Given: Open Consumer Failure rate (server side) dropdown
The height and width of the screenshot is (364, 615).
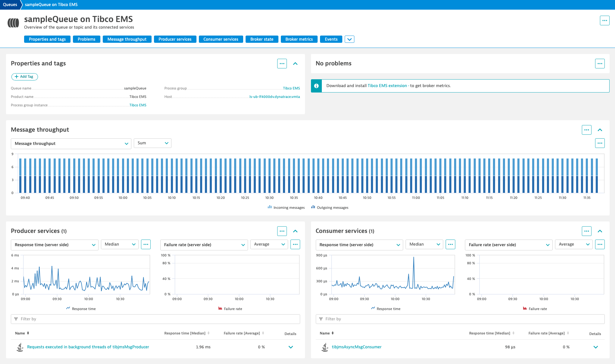Looking at the screenshot, I should pos(509,245).
